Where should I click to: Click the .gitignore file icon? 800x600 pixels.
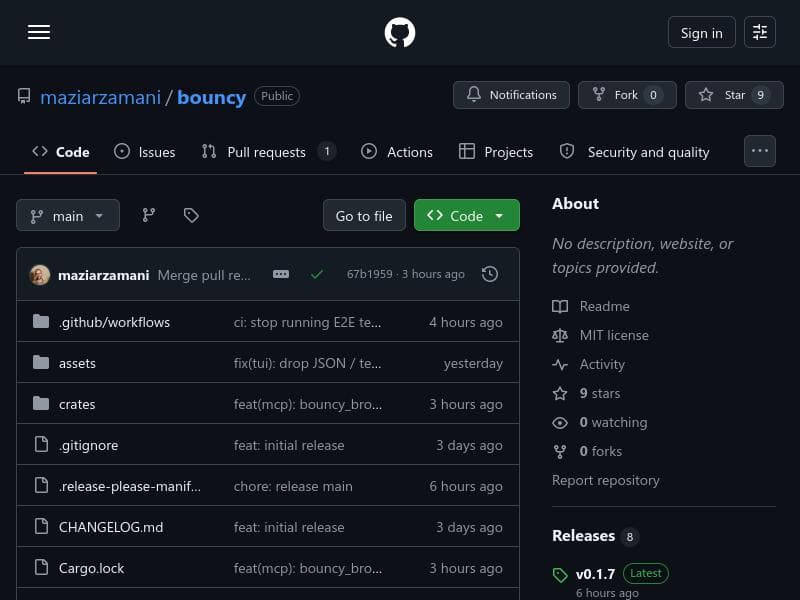41,444
